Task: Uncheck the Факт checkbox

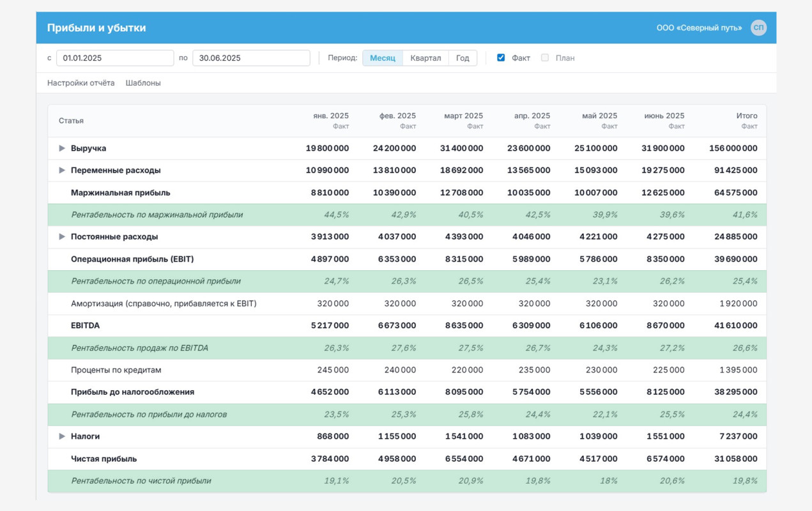Action: click(501, 57)
